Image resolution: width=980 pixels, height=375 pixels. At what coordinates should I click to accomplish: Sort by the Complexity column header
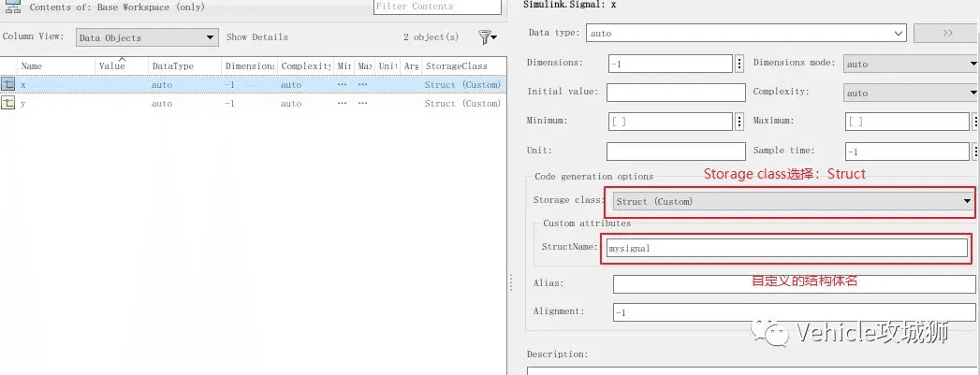pos(306,65)
